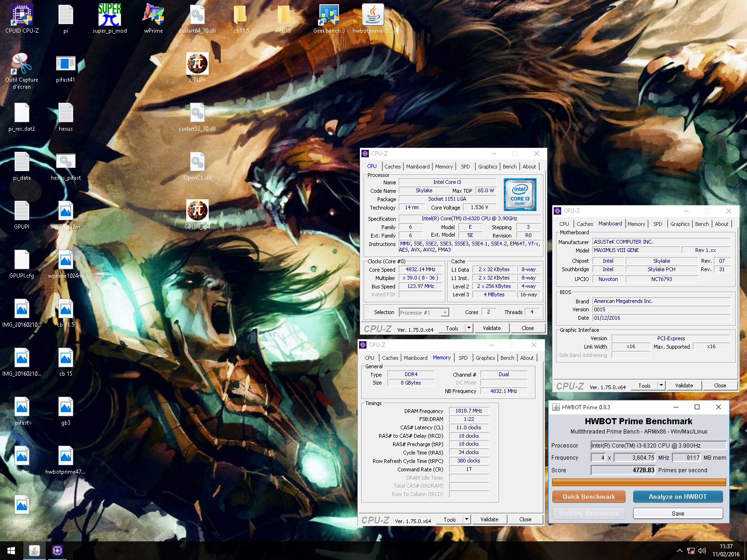The width and height of the screenshot is (747, 560).
Task: Launch Geekbench 3 desktop shortcut
Action: tap(329, 19)
